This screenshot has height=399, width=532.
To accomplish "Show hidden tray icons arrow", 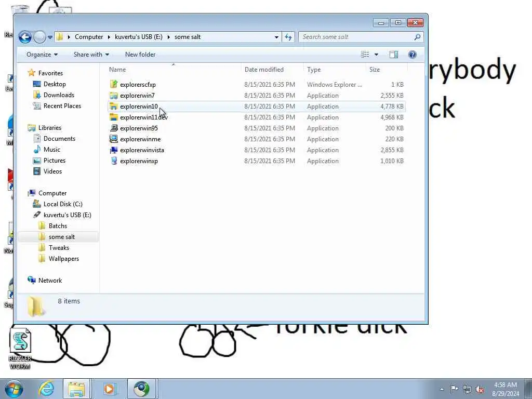I will [442, 389].
